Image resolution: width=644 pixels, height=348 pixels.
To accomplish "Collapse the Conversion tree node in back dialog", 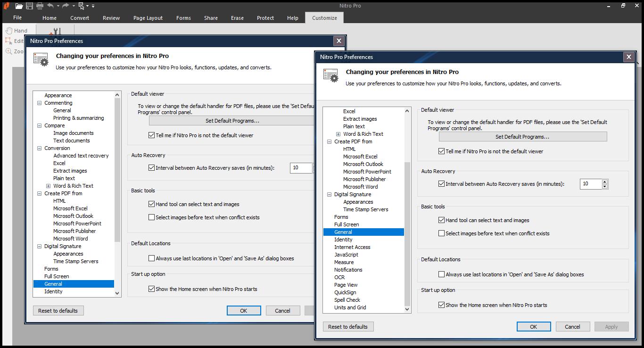I will coord(40,148).
